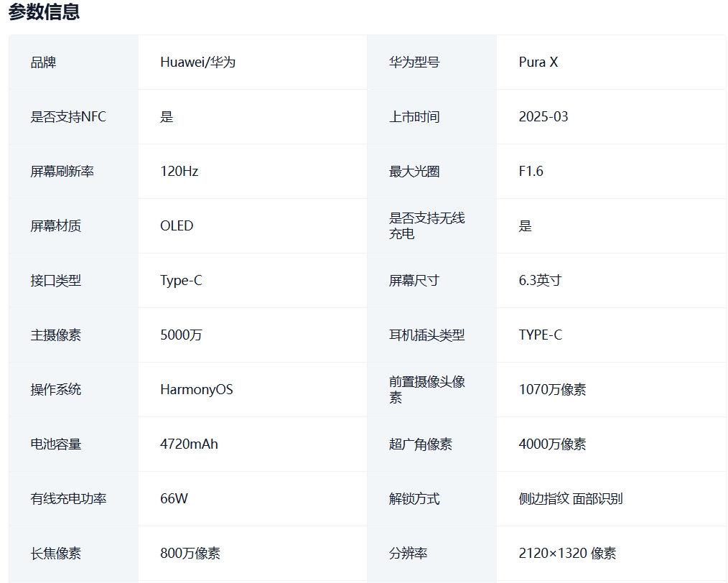The width and height of the screenshot is (728, 583).
Task: Select the 4720mAh battery value
Action: pyautogui.click(x=189, y=444)
